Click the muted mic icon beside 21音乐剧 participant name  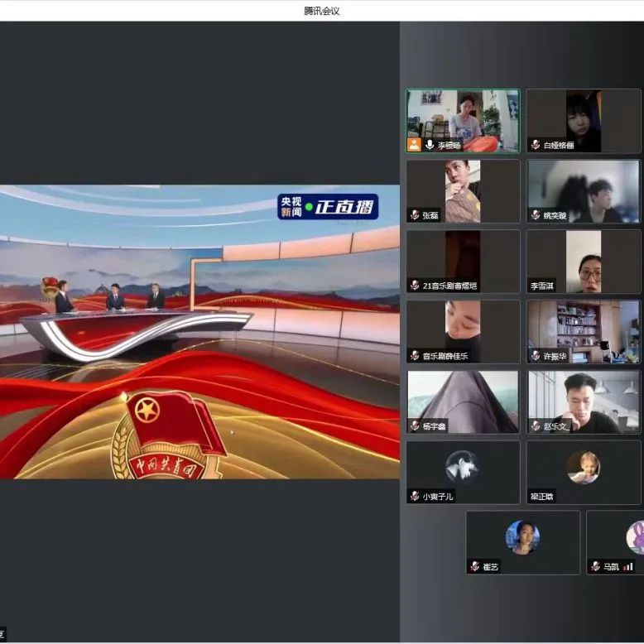[x=415, y=285]
